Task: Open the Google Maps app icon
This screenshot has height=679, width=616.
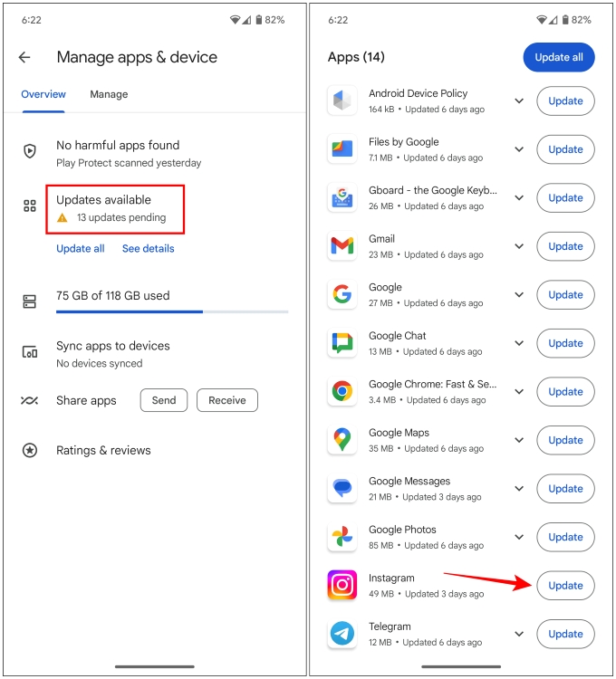Action: (342, 440)
